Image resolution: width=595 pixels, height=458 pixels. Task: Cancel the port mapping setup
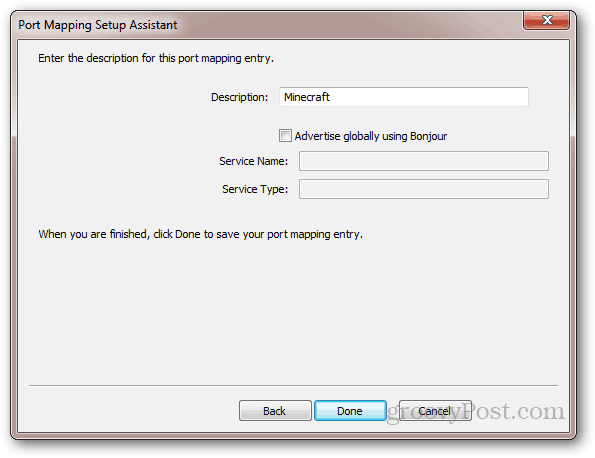[x=435, y=411]
